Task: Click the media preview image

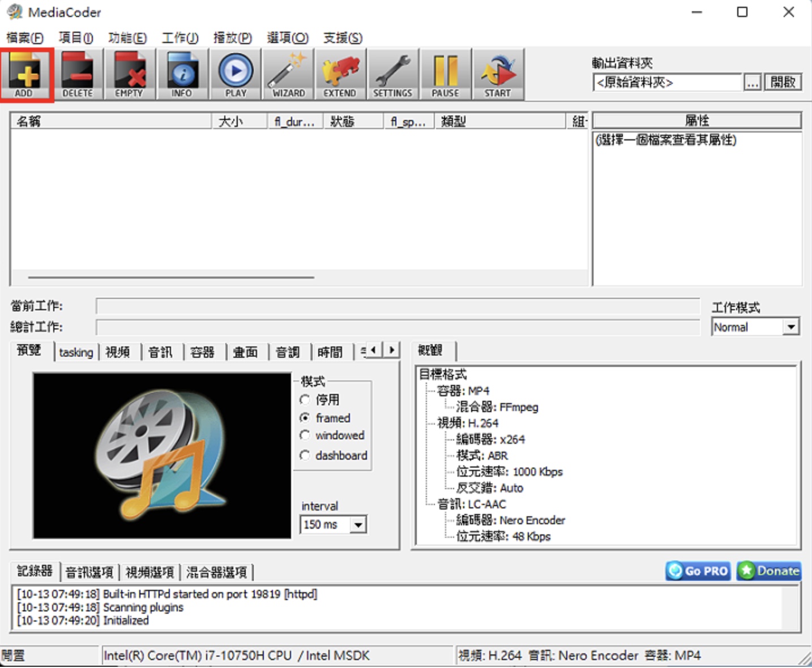Action: pos(162,455)
